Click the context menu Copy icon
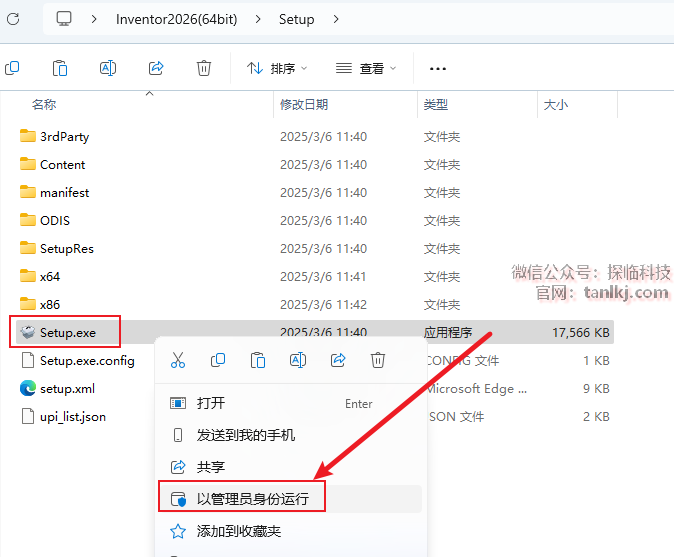Screen dimensions: 674x557 tap(218, 360)
